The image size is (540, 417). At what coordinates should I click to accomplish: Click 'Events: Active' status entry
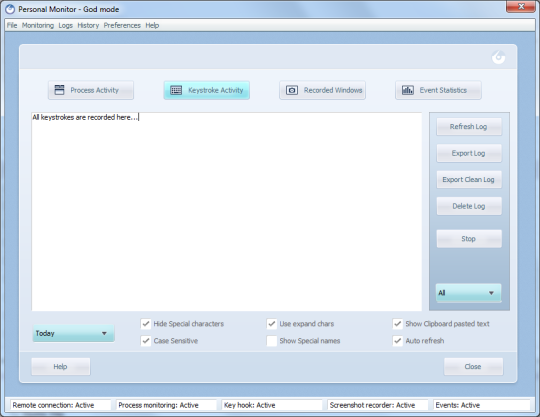coord(481,405)
